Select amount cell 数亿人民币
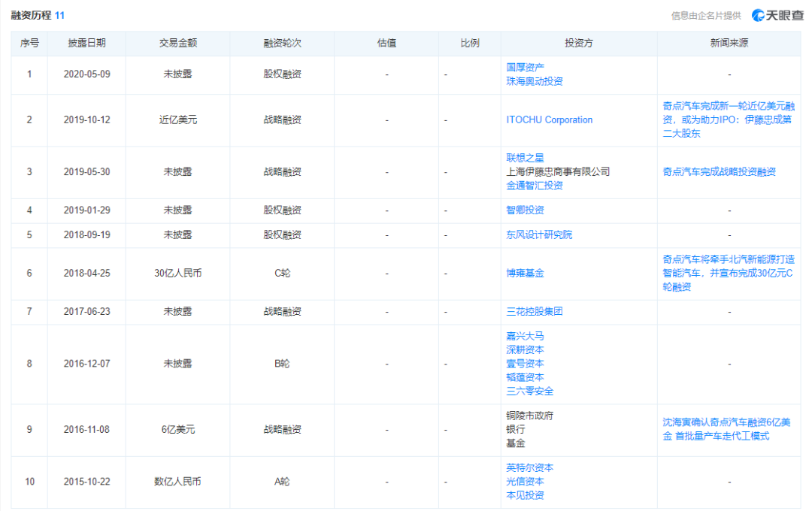Image resolution: width=812 pixels, height=511 pixels. click(x=178, y=482)
